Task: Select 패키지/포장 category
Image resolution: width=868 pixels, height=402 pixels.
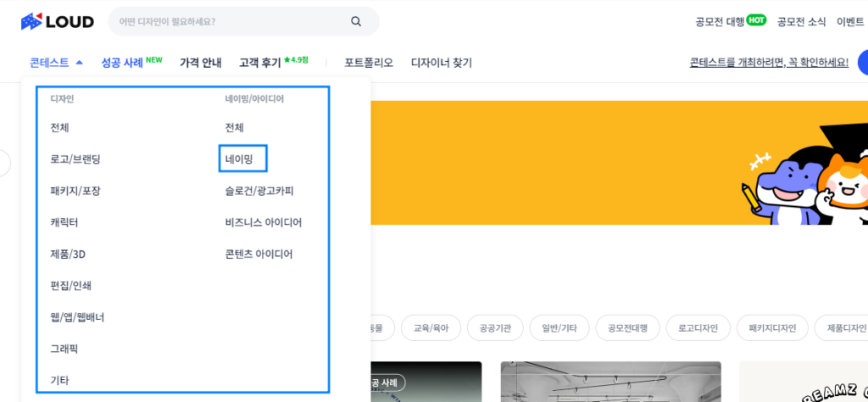Action: 75,191
